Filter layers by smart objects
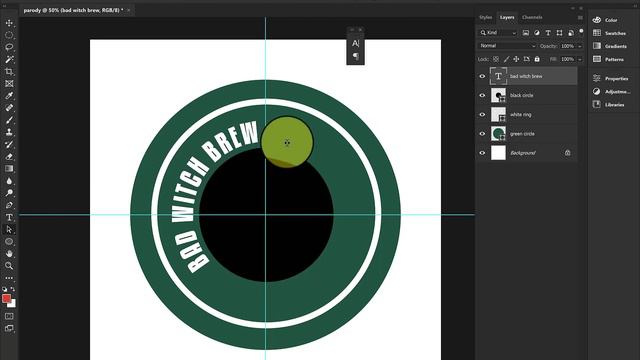The height and width of the screenshot is (360, 640). coord(571,33)
